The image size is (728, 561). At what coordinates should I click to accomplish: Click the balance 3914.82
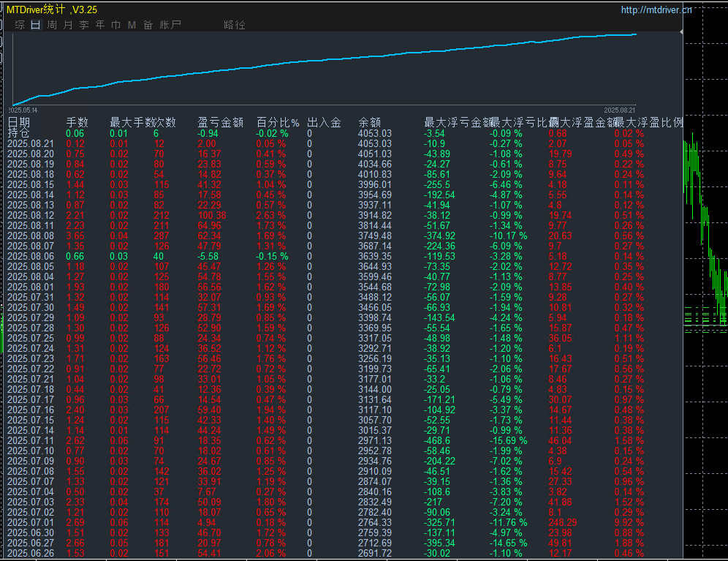click(x=375, y=215)
